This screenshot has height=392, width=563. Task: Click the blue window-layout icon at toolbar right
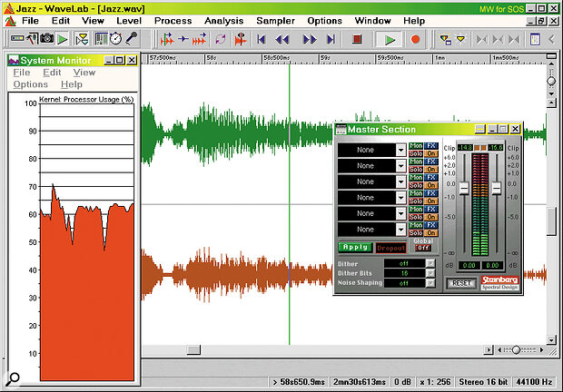[535, 39]
